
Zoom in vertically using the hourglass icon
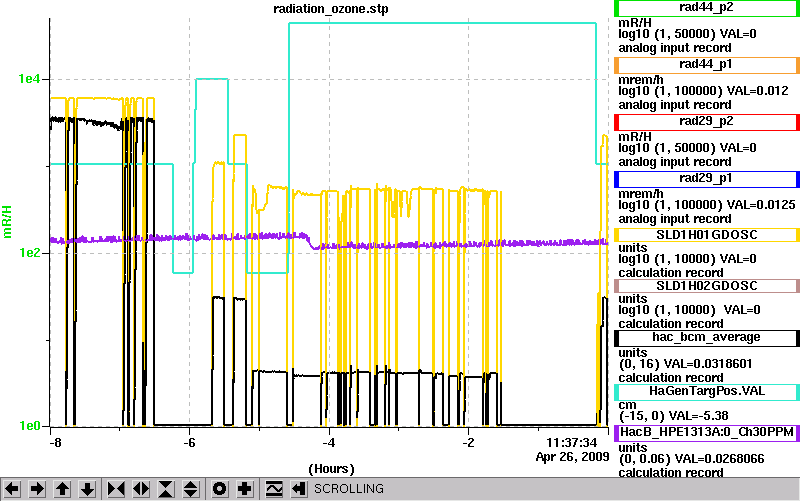(166, 489)
